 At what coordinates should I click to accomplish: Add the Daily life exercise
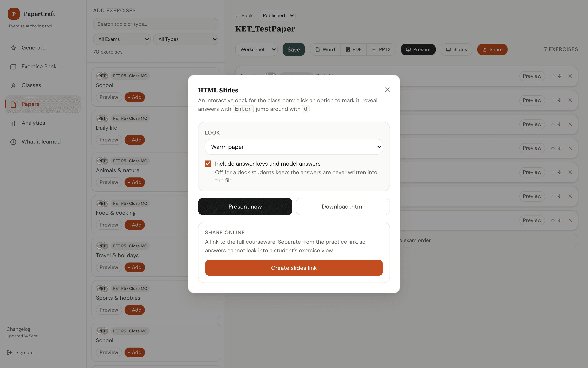[x=135, y=140]
